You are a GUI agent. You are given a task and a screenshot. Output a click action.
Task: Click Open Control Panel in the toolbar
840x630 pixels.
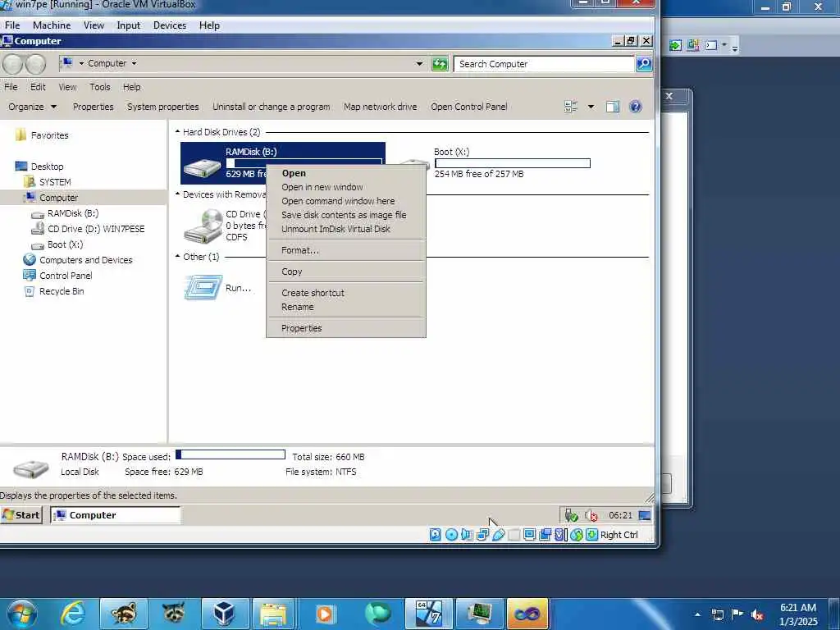point(468,107)
